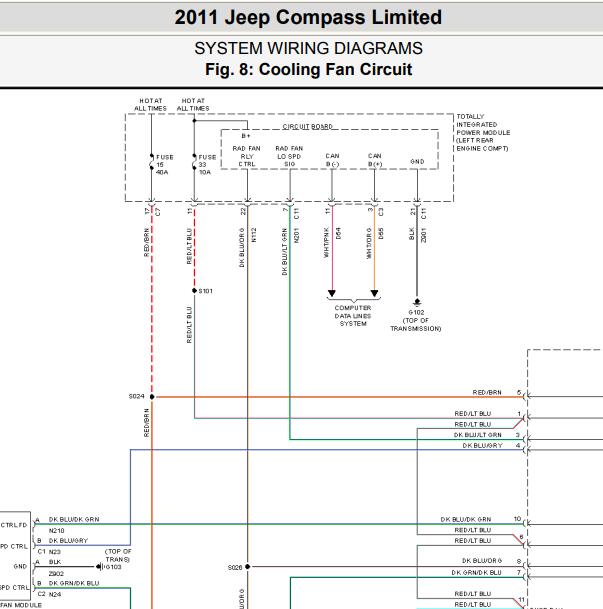603x609 pixels.
Task: Select the "SYSTEM WIRING DIAGRAMS" heading
Action: 308,49
